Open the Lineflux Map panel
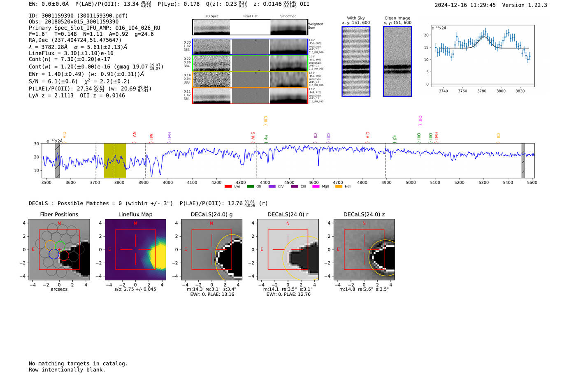The image size is (576, 392). coord(135,250)
